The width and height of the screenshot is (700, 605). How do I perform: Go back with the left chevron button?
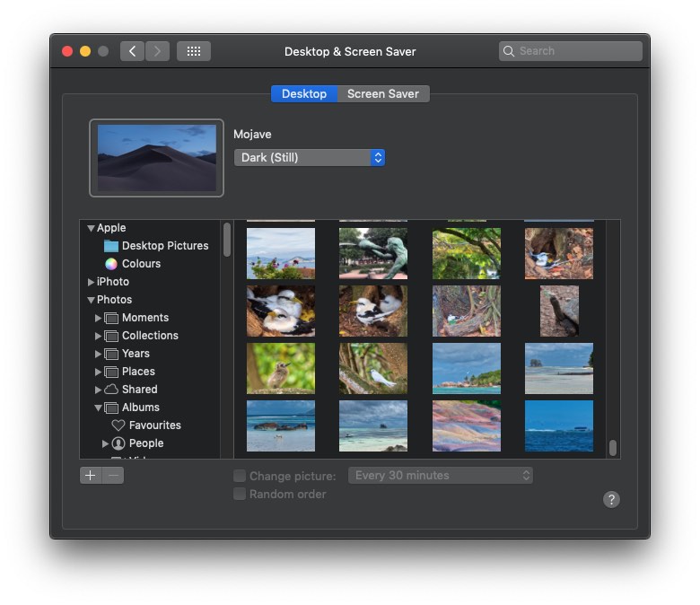132,51
